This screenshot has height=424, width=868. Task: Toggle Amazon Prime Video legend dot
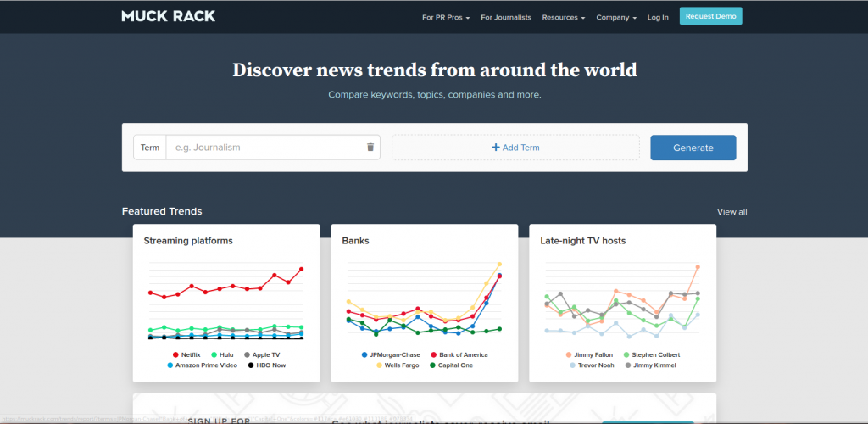pos(170,365)
